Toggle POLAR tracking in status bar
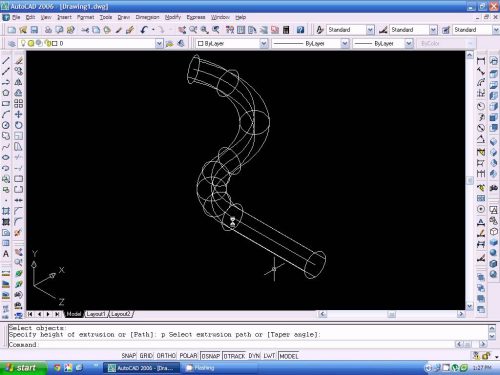The width and height of the screenshot is (500, 375). tap(188, 356)
